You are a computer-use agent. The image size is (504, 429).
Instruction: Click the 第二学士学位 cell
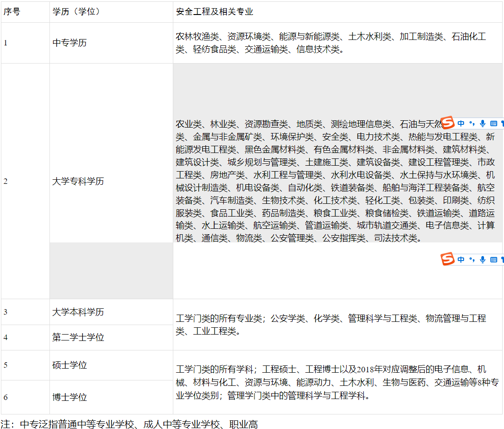coord(78,337)
